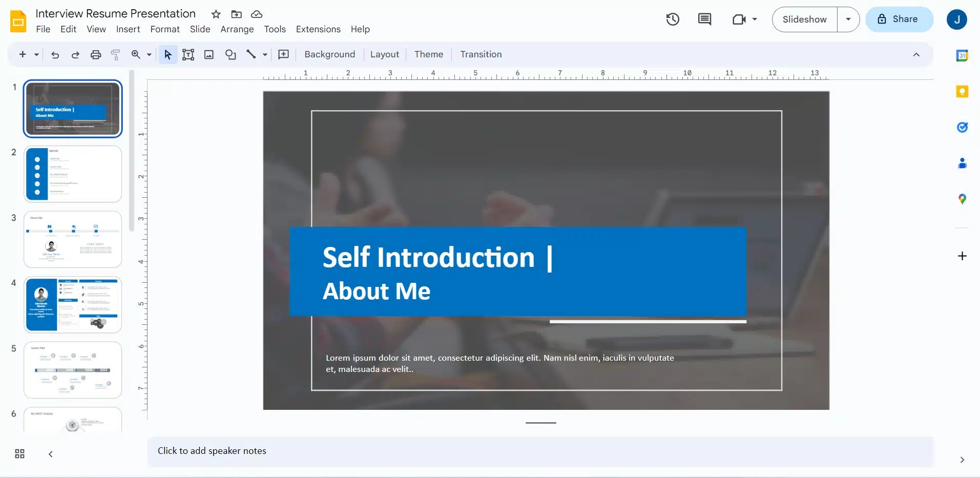The width and height of the screenshot is (980, 478).
Task: Star the Interview Resume Presentation document
Action: [x=216, y=14]
